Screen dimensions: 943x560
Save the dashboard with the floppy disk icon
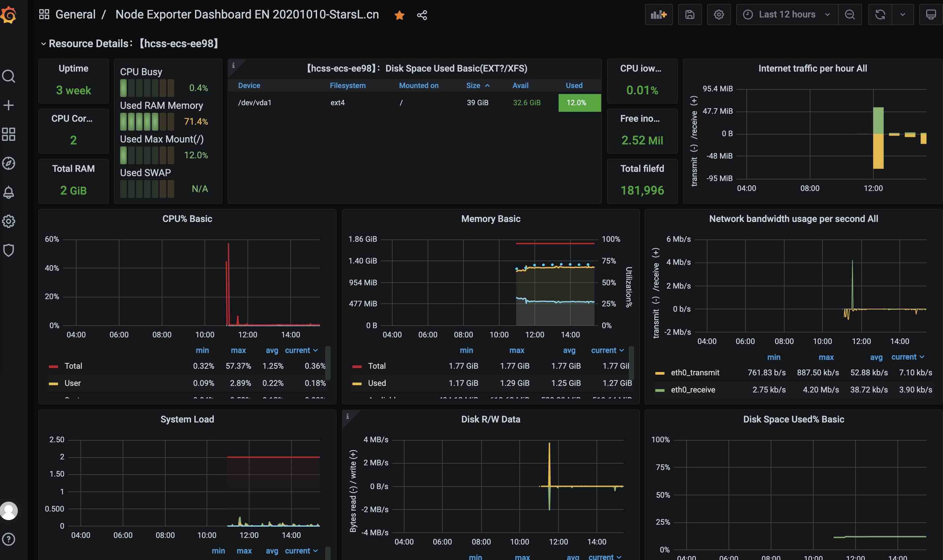coord(689,15)
